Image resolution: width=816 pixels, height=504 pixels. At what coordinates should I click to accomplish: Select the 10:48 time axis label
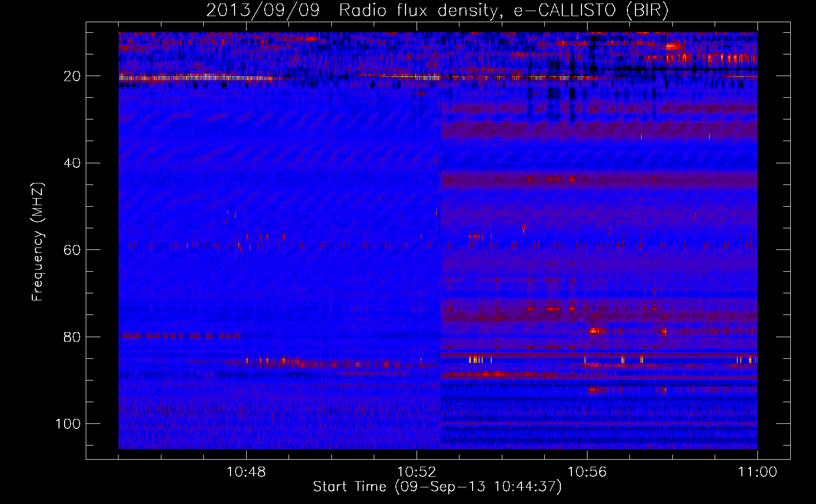click(246, 472)
